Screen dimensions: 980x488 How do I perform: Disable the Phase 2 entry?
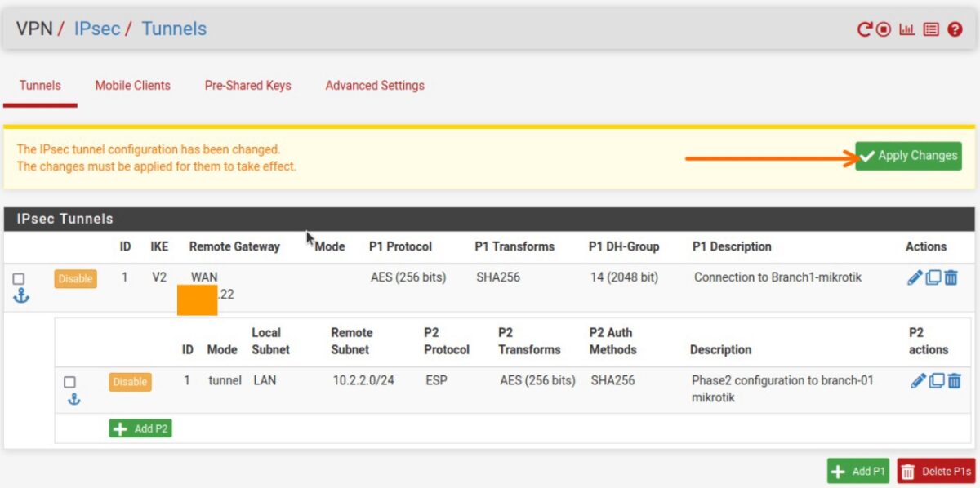130,381
